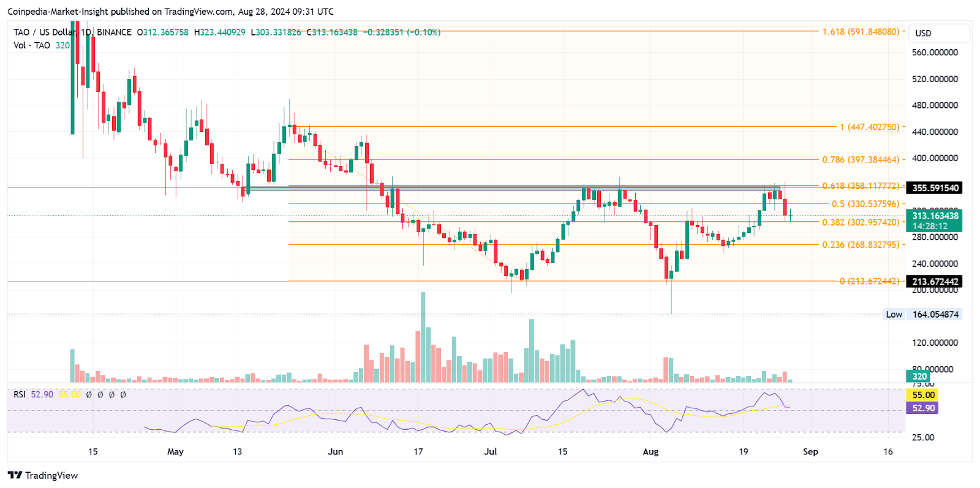Click the published header text line
980x488 pixels.
point(170,11)
